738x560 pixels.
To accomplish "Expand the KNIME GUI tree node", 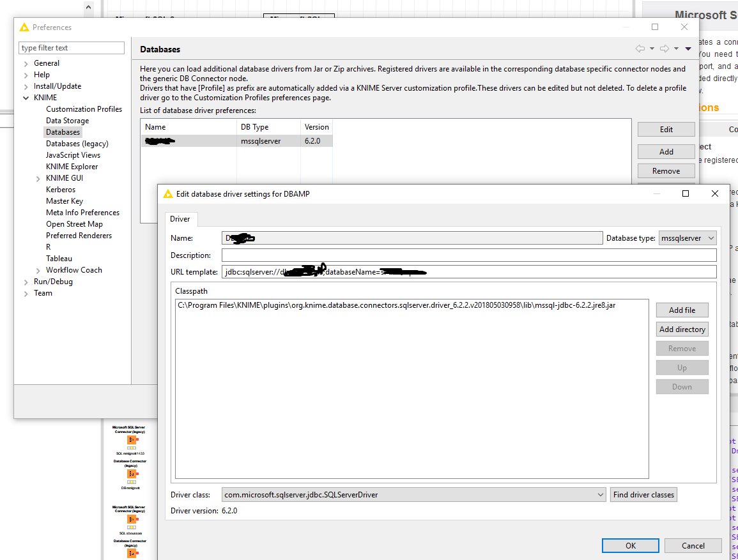I will click(38, 178).
